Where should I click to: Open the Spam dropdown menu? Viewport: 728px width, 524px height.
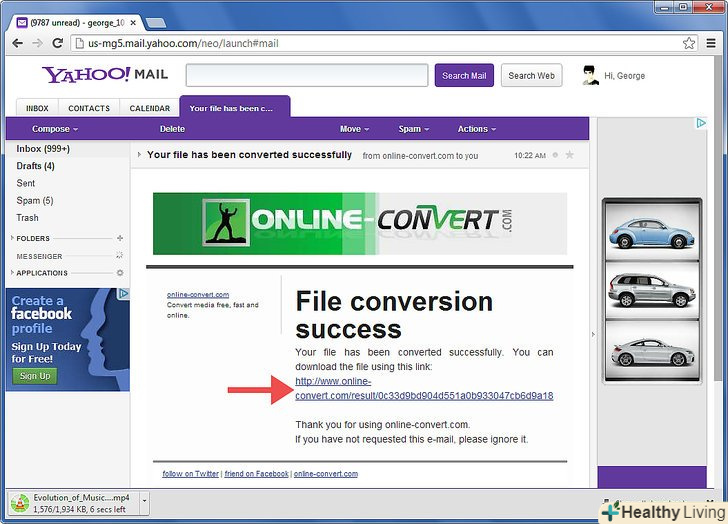(413, 129)
